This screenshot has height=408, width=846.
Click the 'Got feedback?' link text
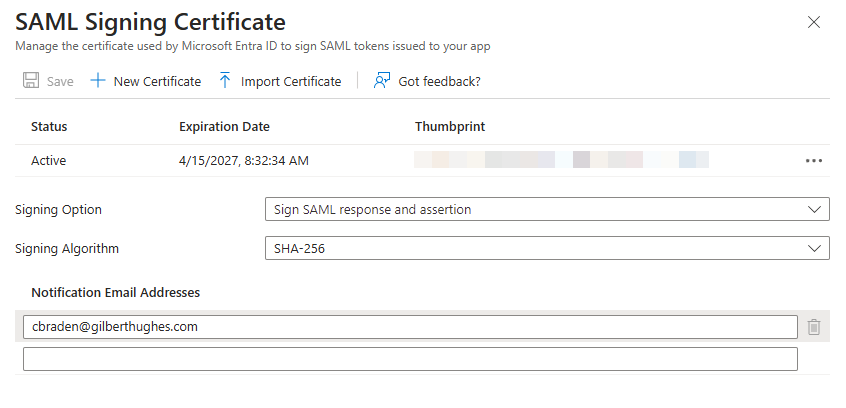click(x=439, y=81)
